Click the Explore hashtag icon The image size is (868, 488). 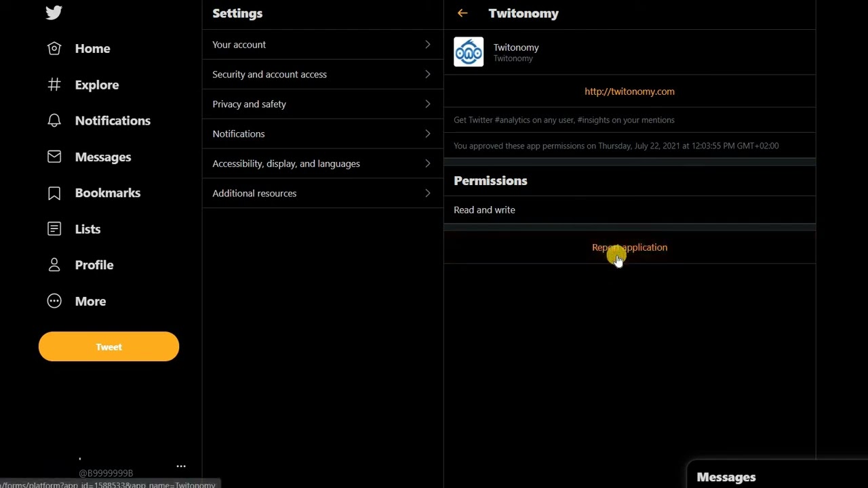click(x=54, y=85)
